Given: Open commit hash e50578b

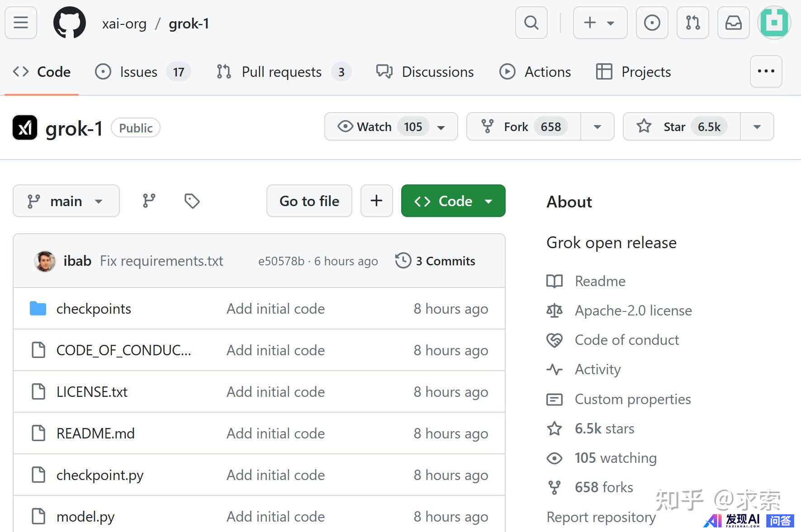Looking at the screenshot, I should coord(281,261).
